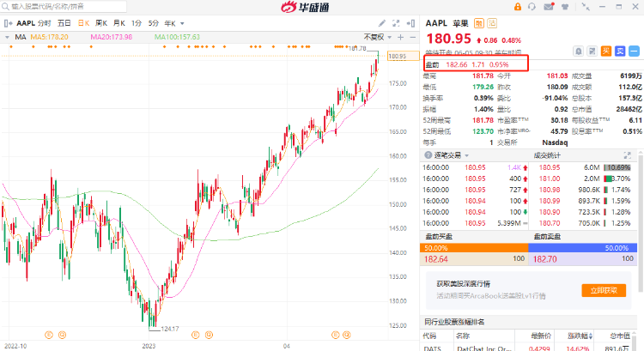
Task: Click the blue 50.00% pre-market ask bar
Action: (x=582, y=248)
